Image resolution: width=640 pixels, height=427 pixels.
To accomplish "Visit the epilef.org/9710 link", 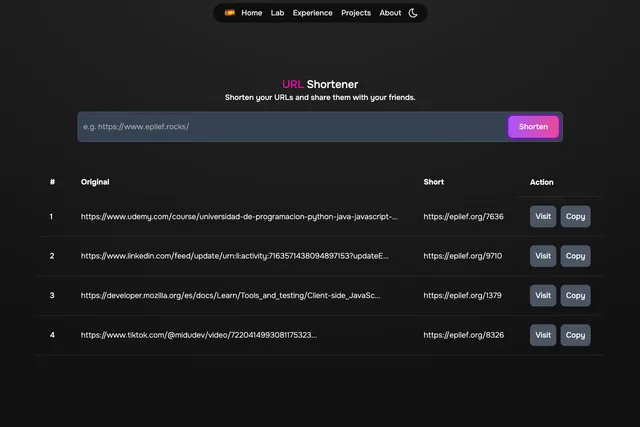I will (543, 256).
